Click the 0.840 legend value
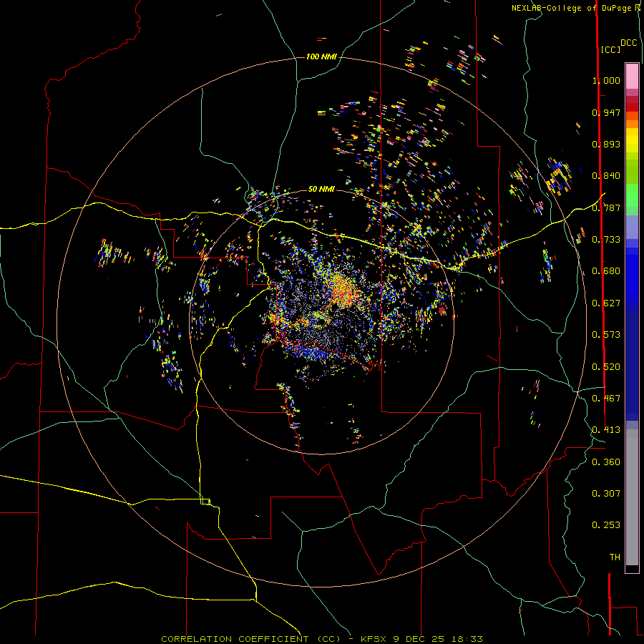The width and height of the screenshot is (644, 644). pyautogui.click(x=606, y=176)
